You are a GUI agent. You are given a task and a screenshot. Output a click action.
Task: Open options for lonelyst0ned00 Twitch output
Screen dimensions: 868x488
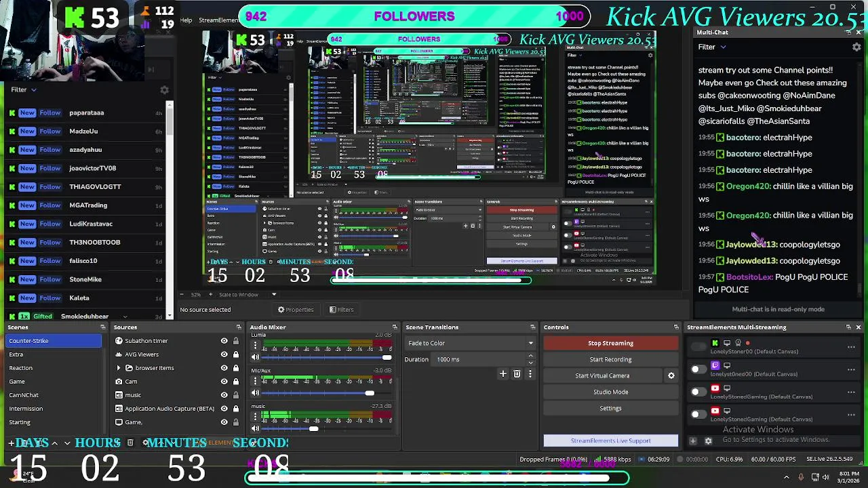(851, 369)
